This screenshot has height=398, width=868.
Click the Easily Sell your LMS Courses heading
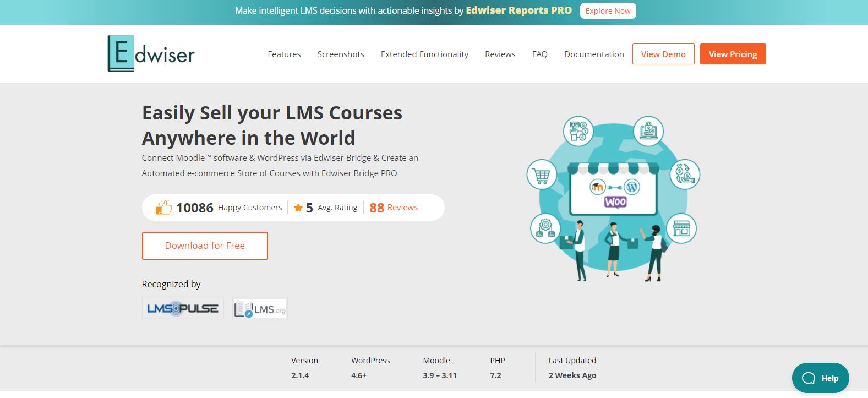272,126
